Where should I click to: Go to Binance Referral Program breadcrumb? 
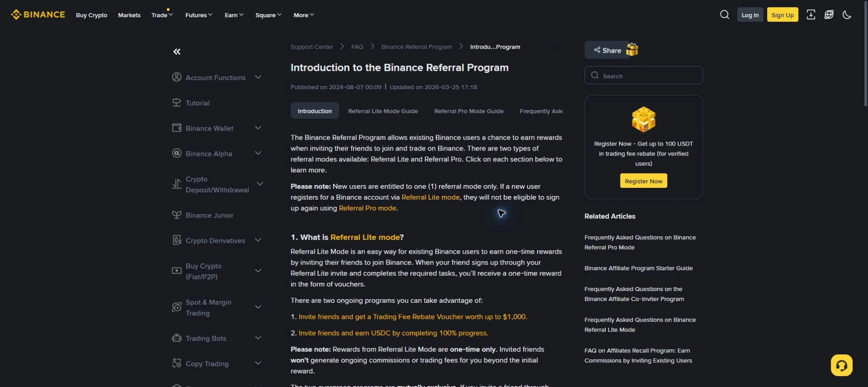pyautogui.click(x=417, y=47)
